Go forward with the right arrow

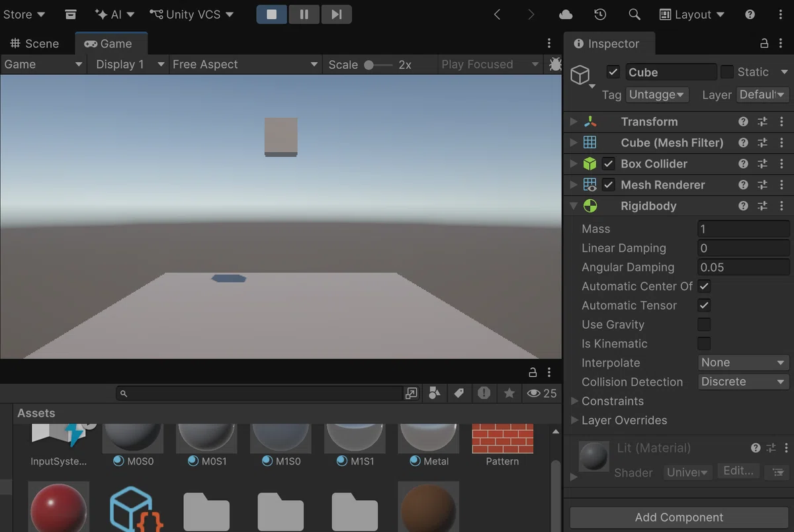[x=532, y=15]
